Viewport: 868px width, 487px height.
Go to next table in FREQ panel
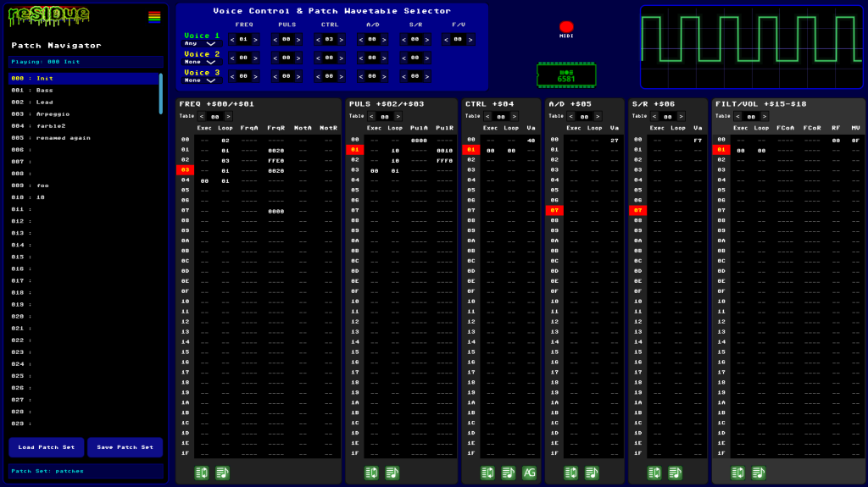pos(228,116)
